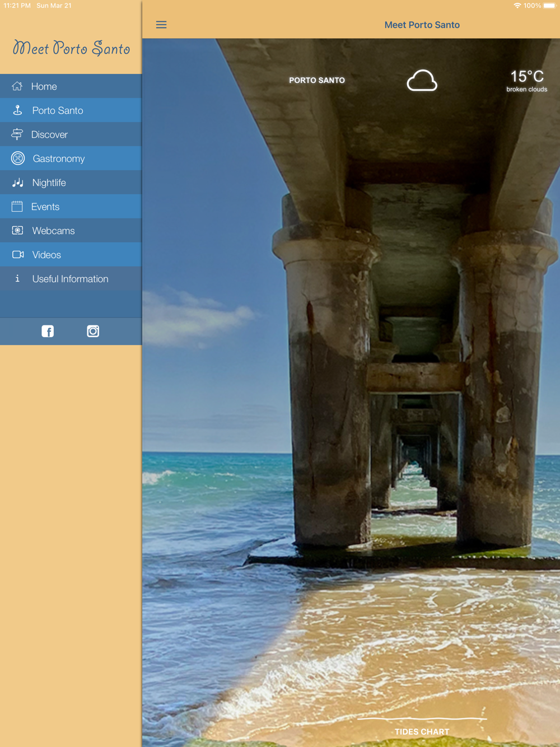Image resolution: width=560 pixels, height=747 pixels.
Task: Tap the cloud weather icon
Action: point(422,81)
